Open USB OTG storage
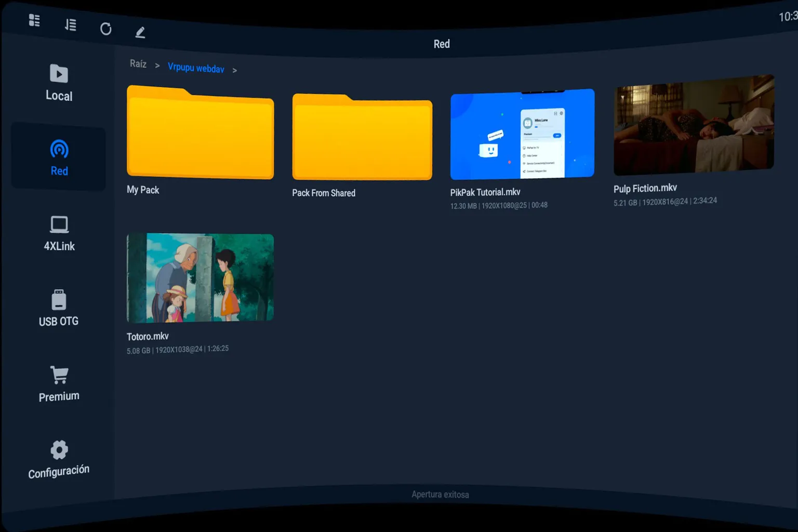 click(x=59, y=309)
